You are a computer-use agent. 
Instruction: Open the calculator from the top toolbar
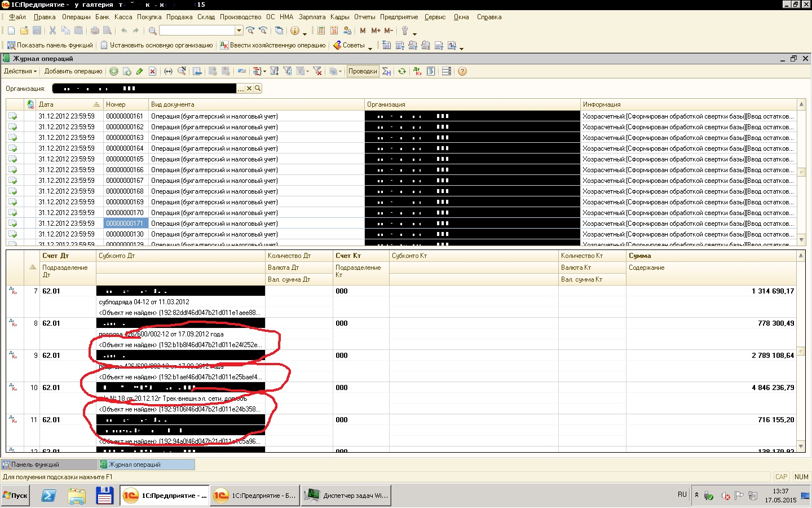[x=321, y=30]
